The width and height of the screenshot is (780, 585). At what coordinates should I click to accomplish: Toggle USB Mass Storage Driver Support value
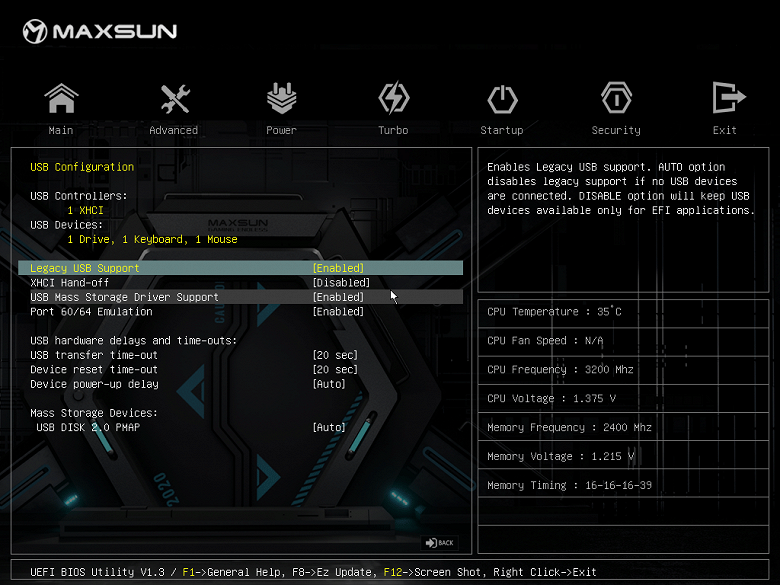click(x=338, y=297)
